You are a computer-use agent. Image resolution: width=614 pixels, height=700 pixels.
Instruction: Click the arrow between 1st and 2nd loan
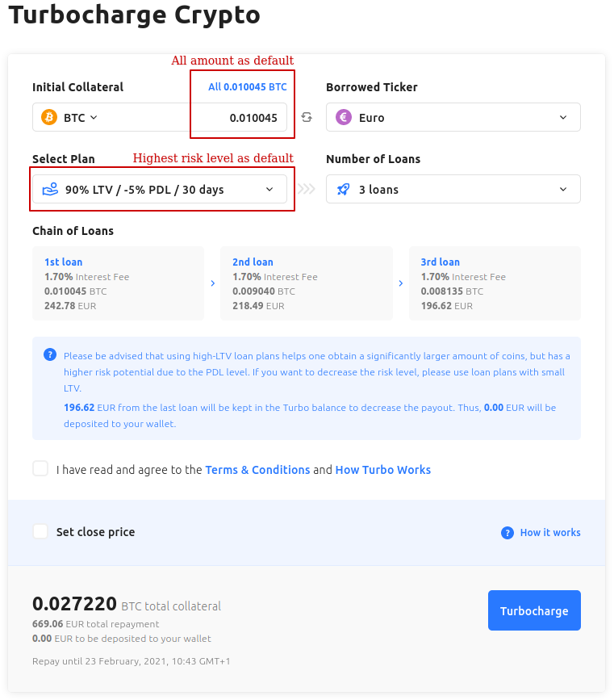coord(212,283)
